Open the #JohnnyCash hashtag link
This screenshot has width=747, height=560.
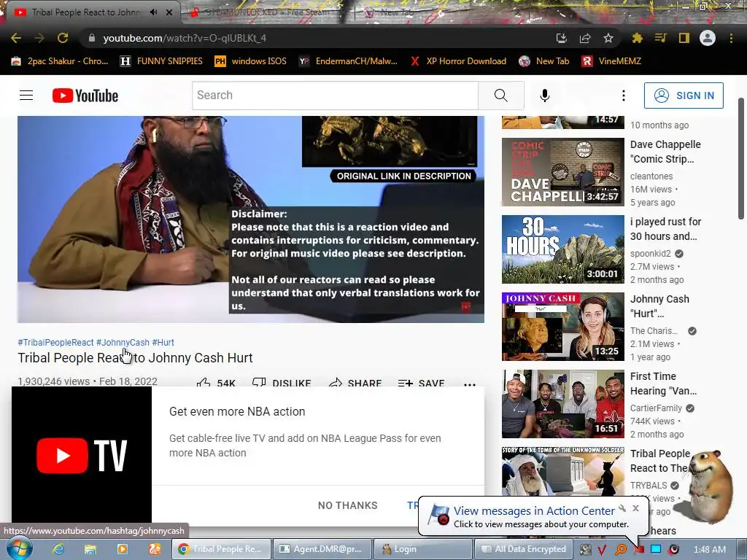click(x=123, y=343)
